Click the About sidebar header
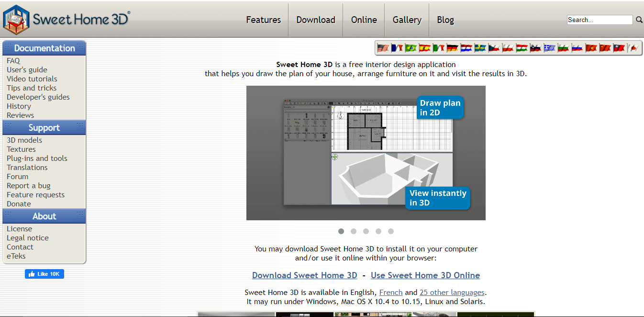This screenshot has width=644, height=317. click(44, 216)
